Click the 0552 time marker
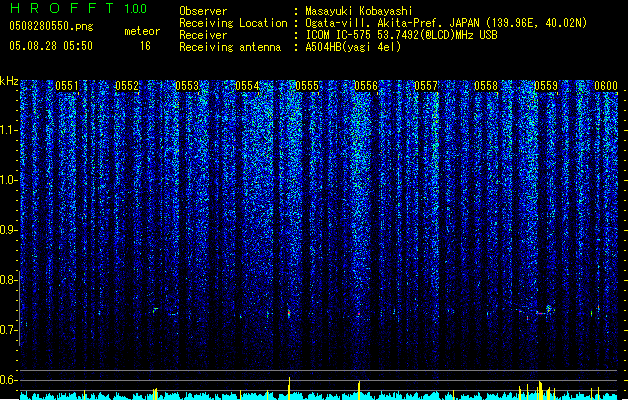This screenshot has width=629, height=400. click(127, 86)
